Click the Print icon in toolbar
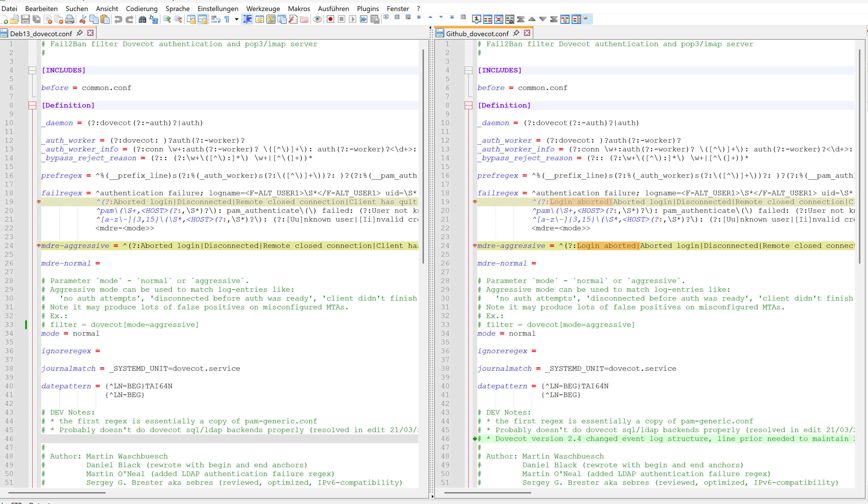Screen dimensions: 868x504 click(70, 19)
